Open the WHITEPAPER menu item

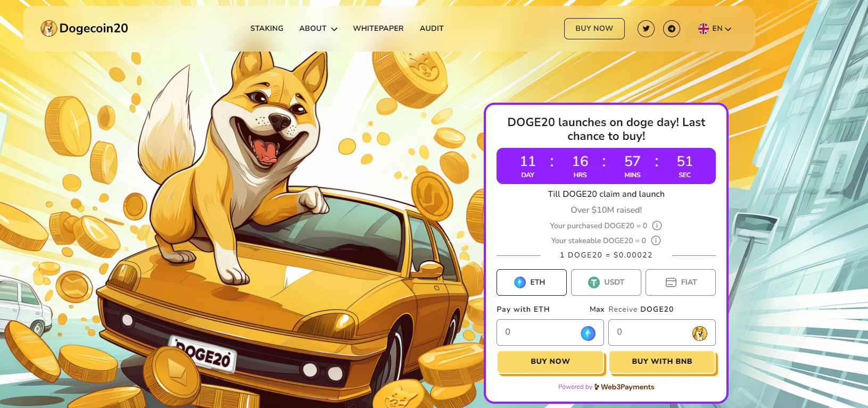tap(378, 28)
